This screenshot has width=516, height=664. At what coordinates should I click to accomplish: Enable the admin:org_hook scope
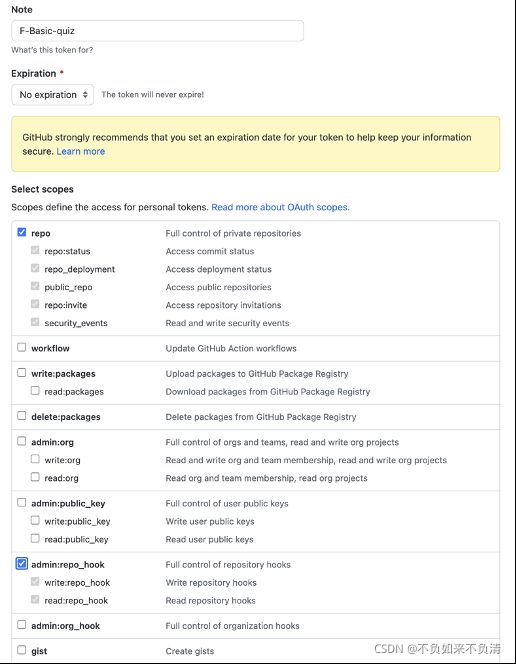click(x=22, y=625)
